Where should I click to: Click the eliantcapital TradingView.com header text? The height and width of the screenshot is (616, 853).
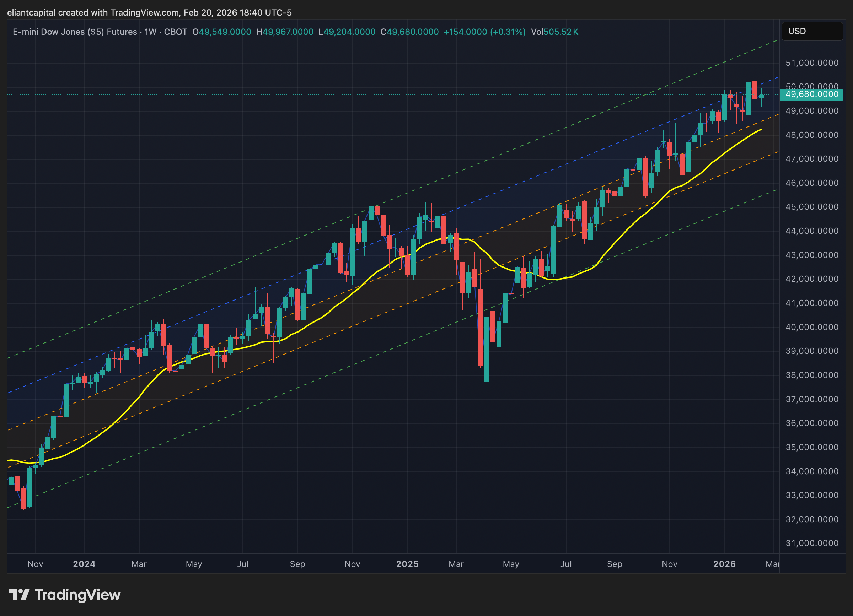(149, 13)
